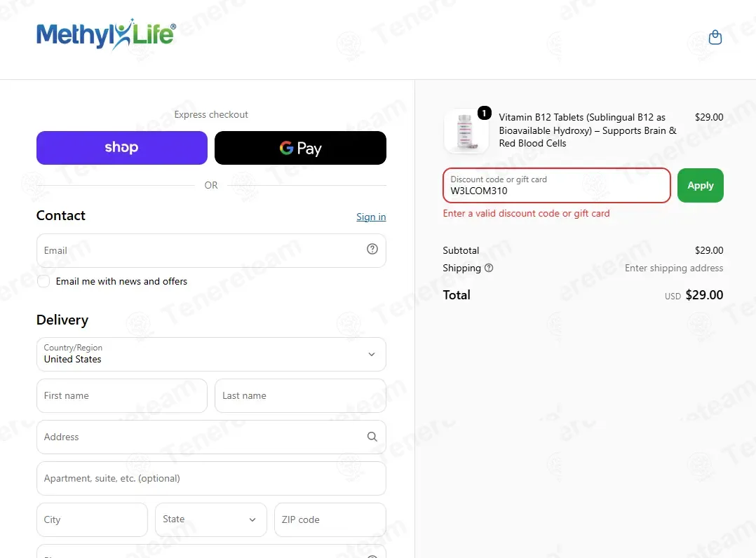The width and height of the screenshot is (756, 558).
Task: Click the Express checkout label
Action: point(211,115)
